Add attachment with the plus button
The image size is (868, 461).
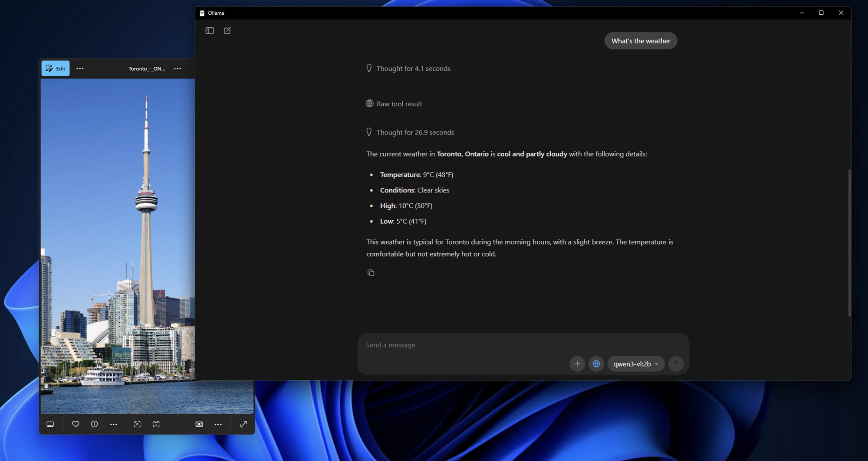(x=577, y=364)
